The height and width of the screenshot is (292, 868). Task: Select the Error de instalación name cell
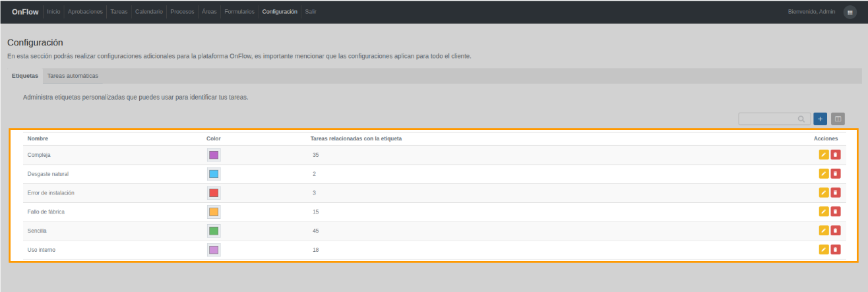click(51, 193)
